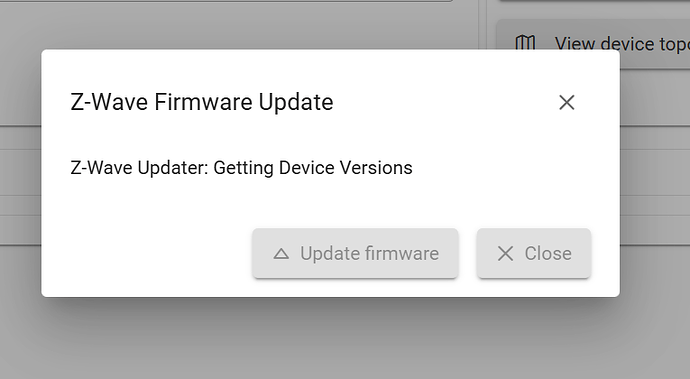Click the triangle icon on Update firmware
Image resolution: width=690 pixels, height=379 pixels.
point(281,254)
